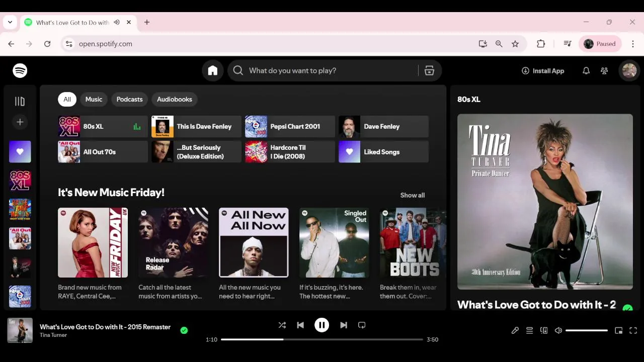
Task: Click song title in player bar
Action: 105,327
